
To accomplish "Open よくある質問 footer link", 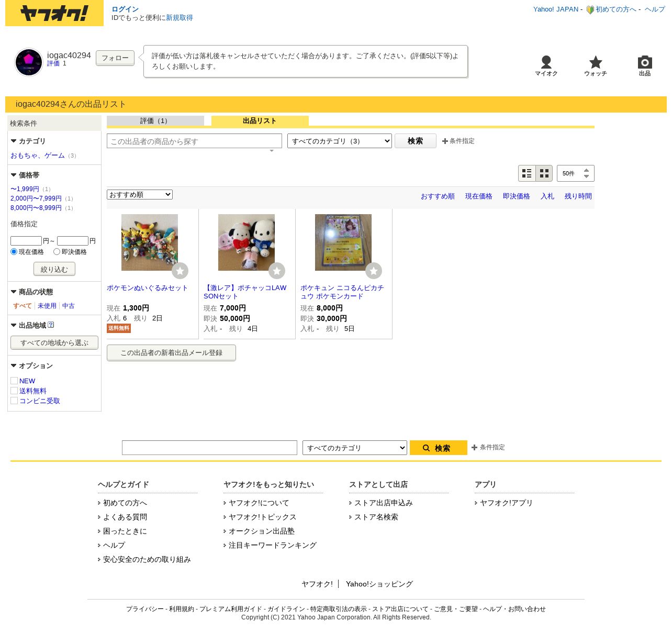I will (125, 517).
